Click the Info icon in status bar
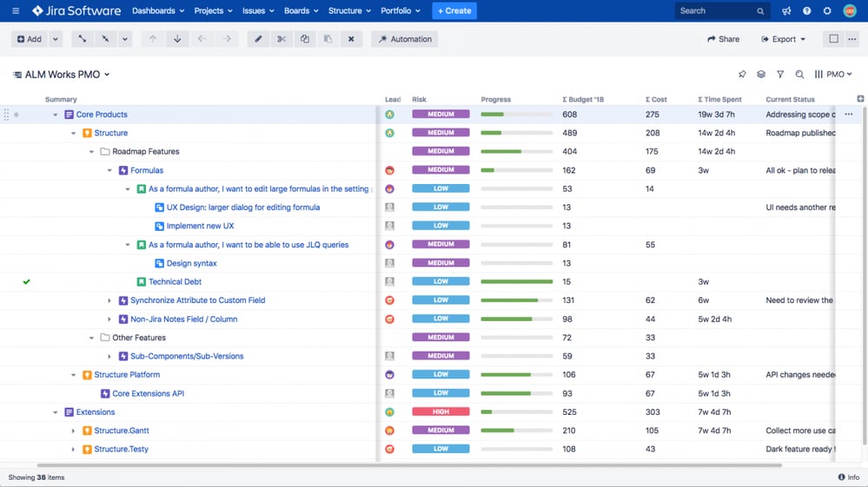Screen dimensions: 868x487 coord(841,477)
